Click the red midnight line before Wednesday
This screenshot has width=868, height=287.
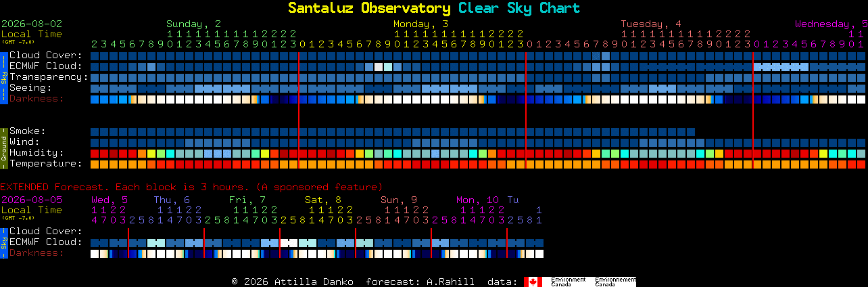point(753,110)
